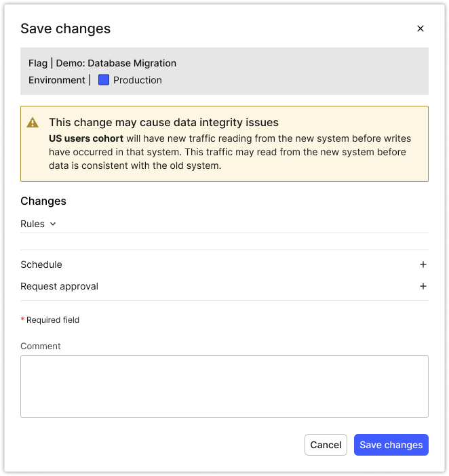Click the Rules label under Changes

[33, 224]
